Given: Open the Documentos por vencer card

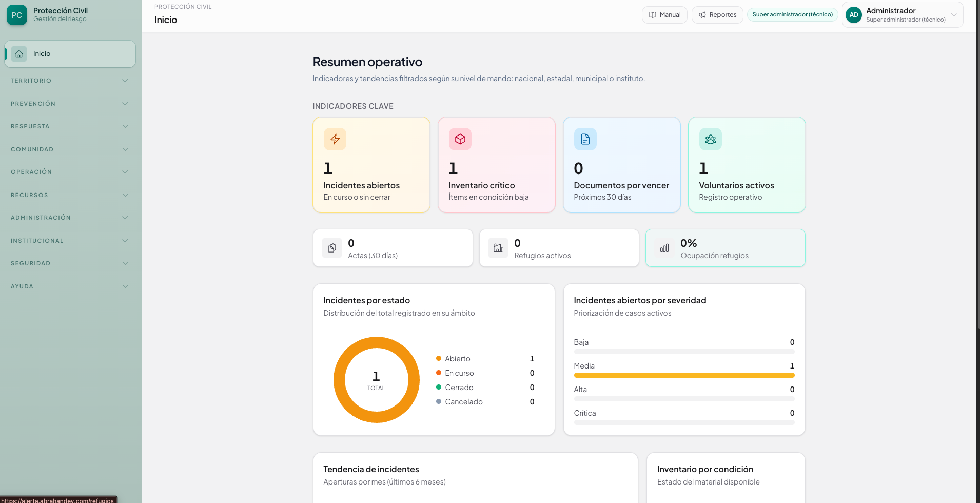Looking at the screenshot, I should click(622, 165).
